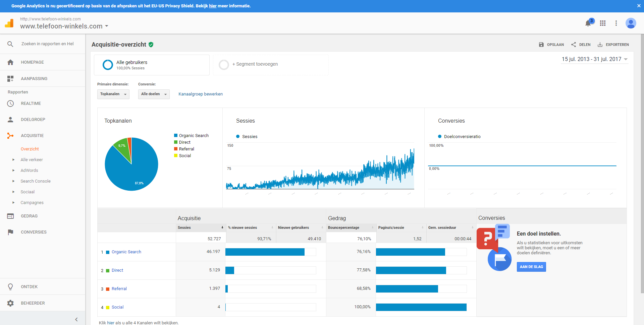This screenshot has height=325, width=644.
Task: Click the Organic Search legend swatch
Action: [x=176, y=136]
